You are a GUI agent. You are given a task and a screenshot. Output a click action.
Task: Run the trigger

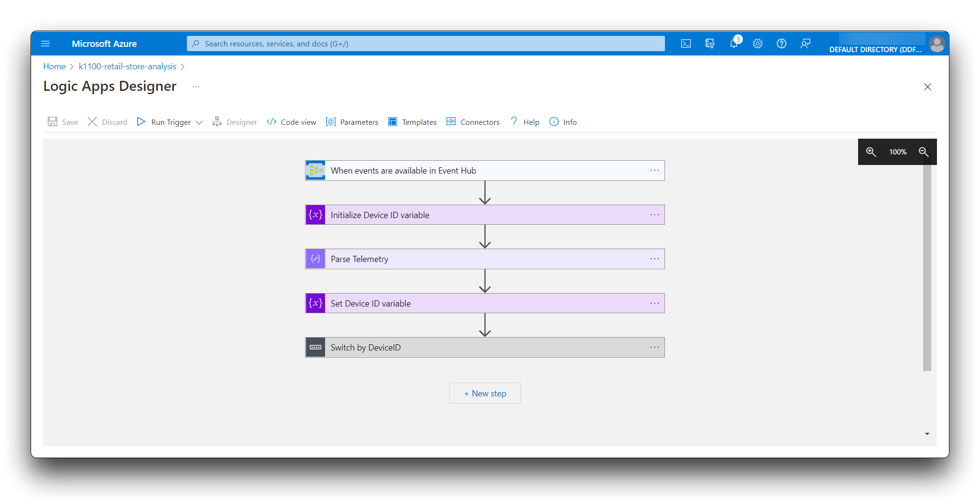click(164, 122)
